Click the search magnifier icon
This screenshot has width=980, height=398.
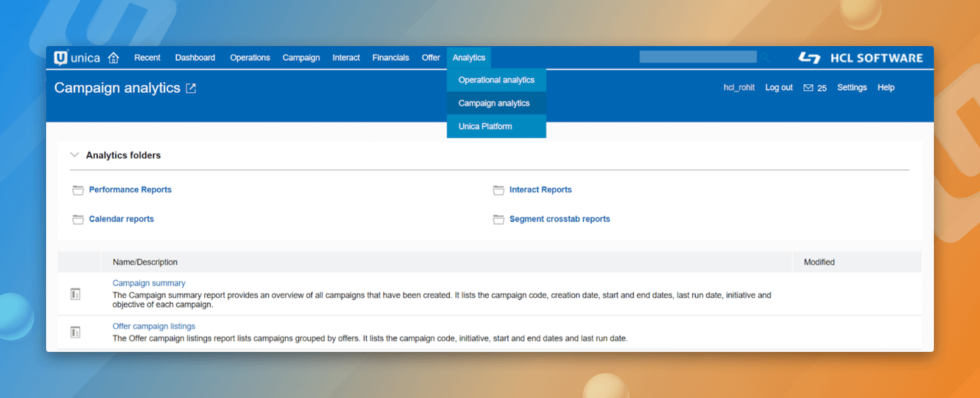pos(765,58)
